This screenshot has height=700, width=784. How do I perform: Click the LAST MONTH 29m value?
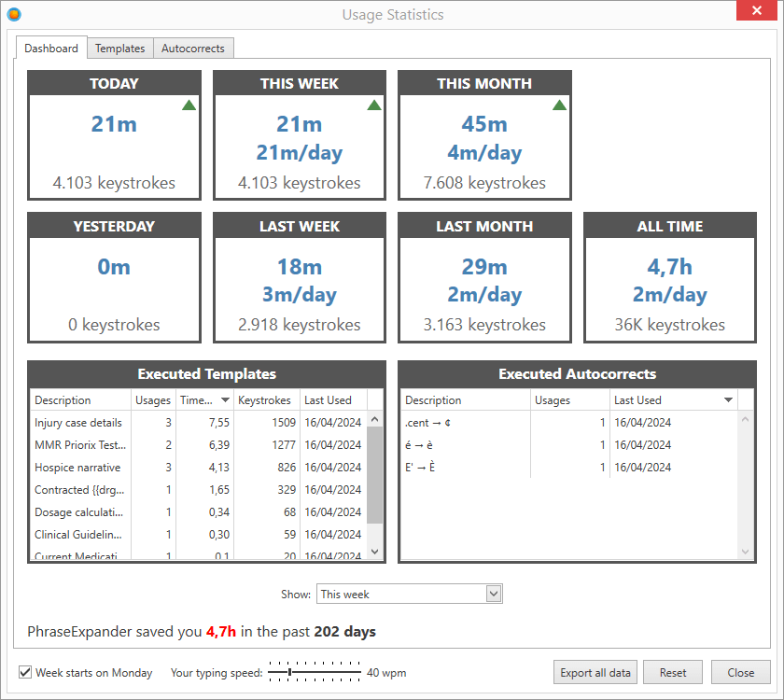click(484, 267)
